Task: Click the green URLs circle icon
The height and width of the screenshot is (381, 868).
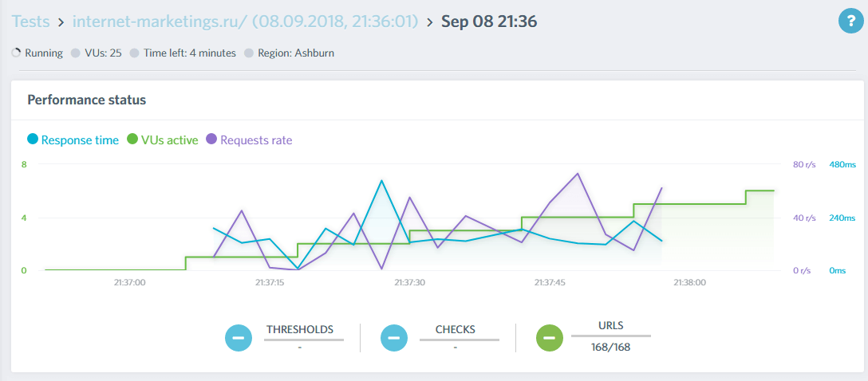Action: [x=549, y=338]
